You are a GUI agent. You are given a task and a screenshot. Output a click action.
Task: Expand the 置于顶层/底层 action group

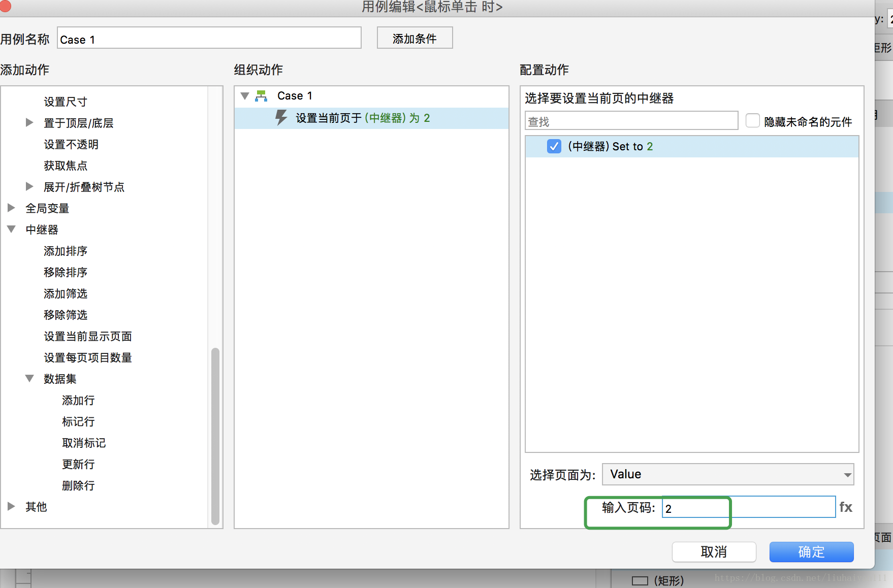(x=29, y=122)
